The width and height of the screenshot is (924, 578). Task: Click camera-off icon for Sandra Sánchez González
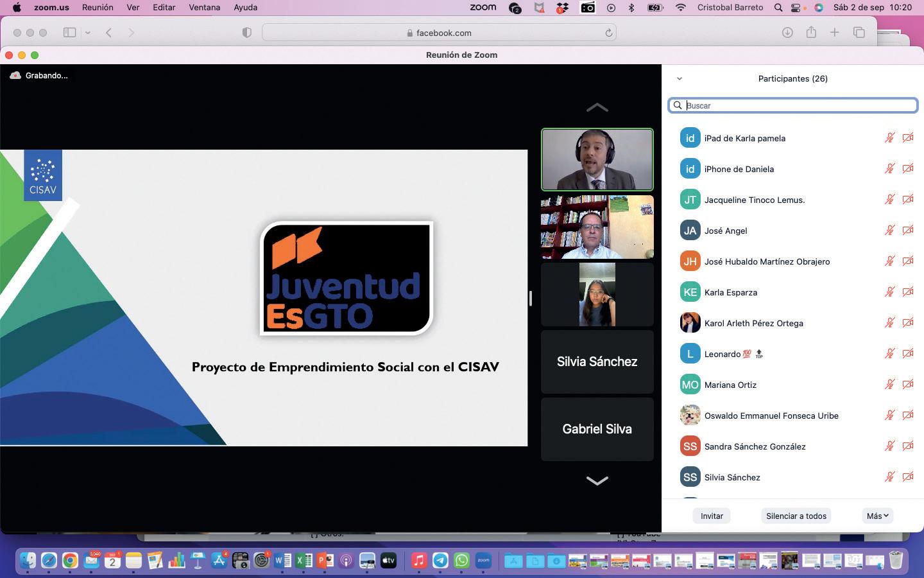click(908, 446)
